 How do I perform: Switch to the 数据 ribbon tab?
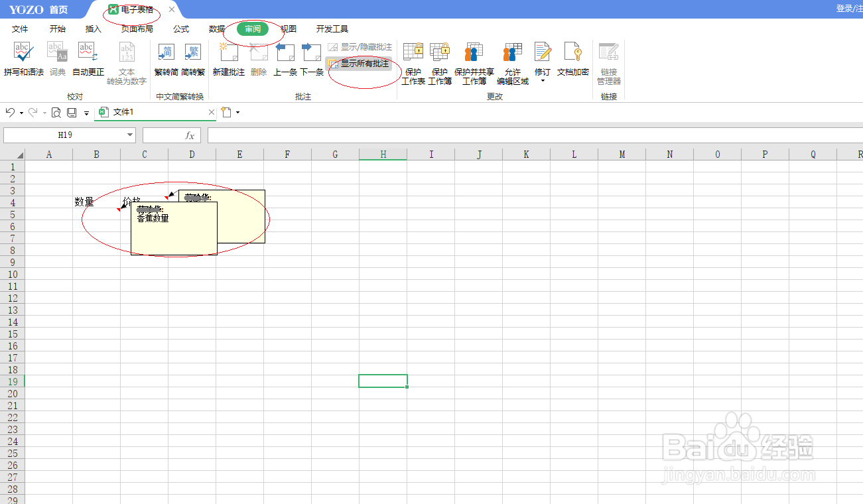coord(217,29)
